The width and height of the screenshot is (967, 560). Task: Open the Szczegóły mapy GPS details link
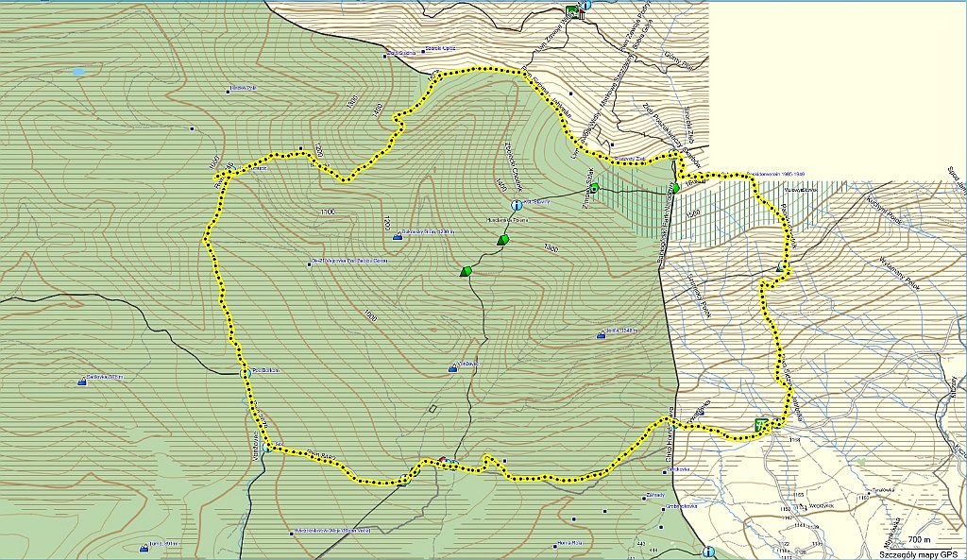(918, 553)
